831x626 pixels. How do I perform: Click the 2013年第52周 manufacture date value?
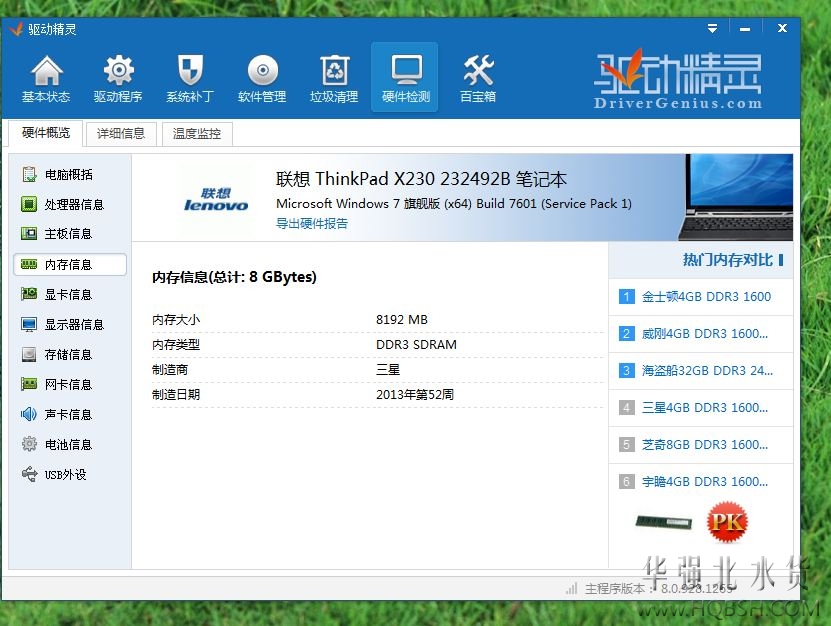point(414,394)
